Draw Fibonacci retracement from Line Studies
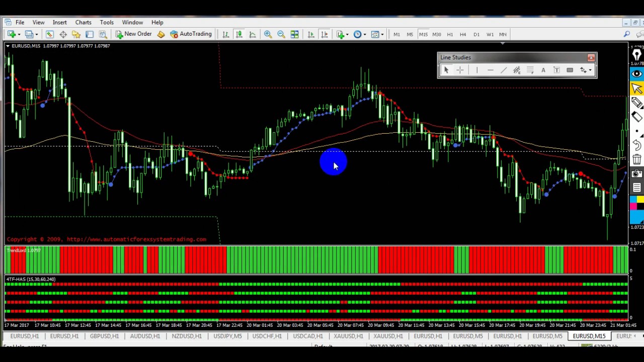This screenshot has height=362, width=644. [x=530, y=70]
